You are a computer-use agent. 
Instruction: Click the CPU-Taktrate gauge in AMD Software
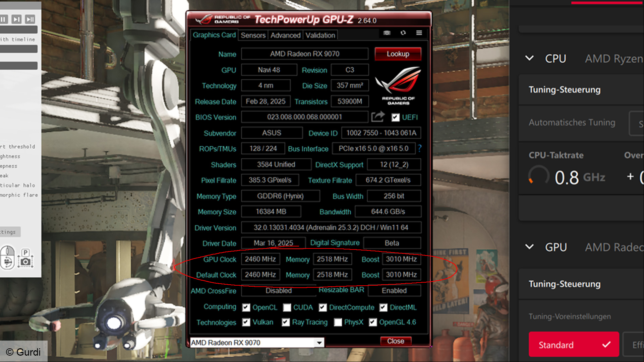pos(539,176)
